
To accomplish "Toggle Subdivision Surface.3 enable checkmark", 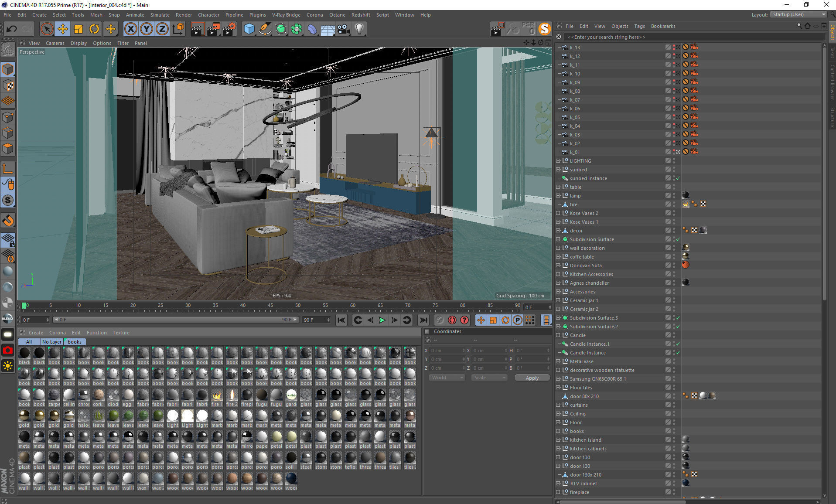I will pos(678,318).
